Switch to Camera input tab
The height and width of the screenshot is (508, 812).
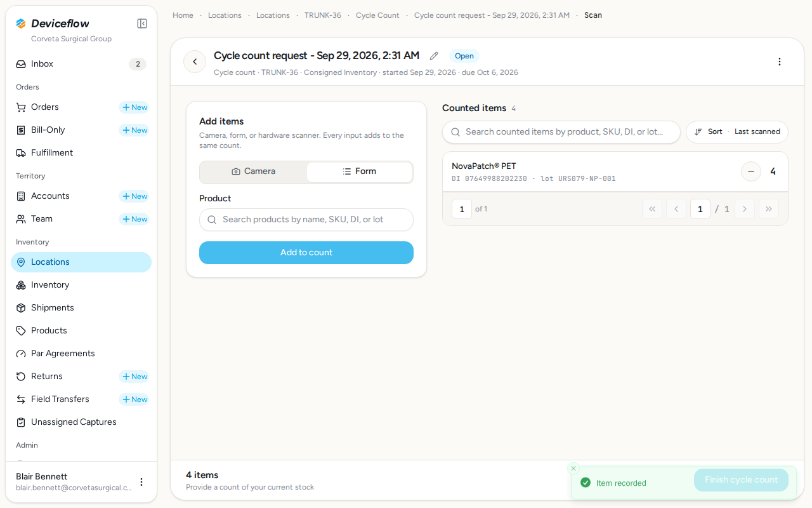(254, 171)
